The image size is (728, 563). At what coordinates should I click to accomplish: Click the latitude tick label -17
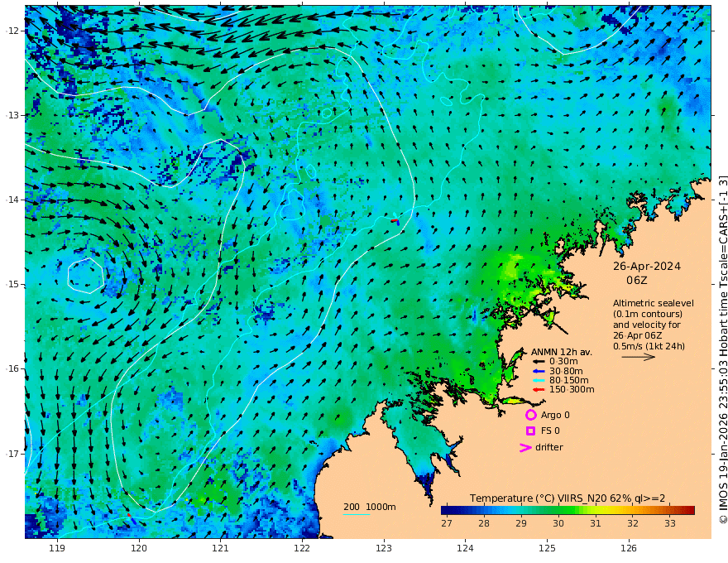(12, 454)
